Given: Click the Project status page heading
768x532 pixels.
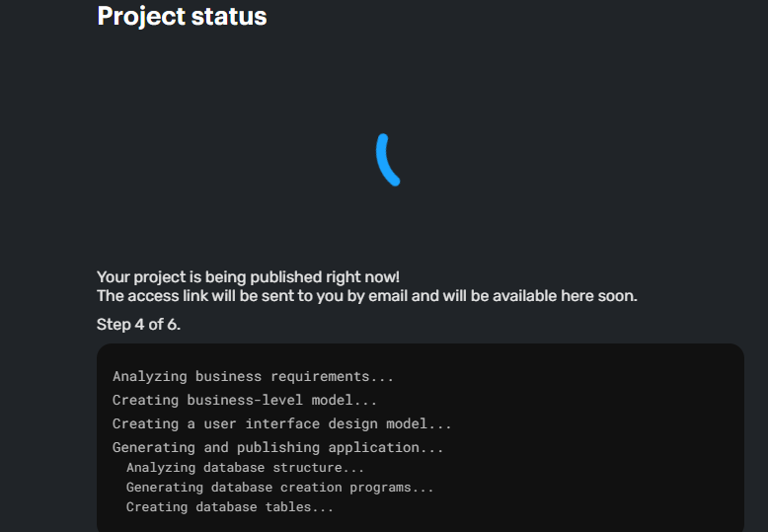Looking at the screenshot, I should [182, 17].
